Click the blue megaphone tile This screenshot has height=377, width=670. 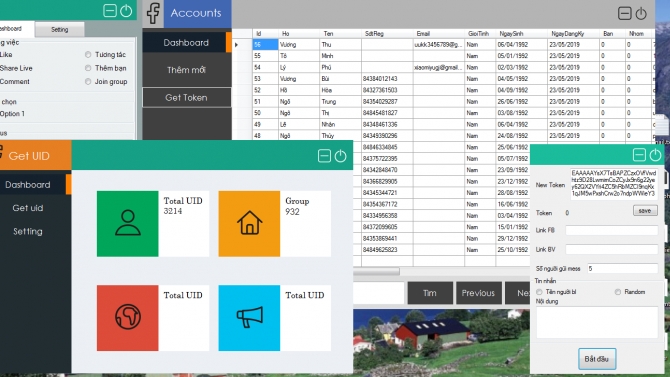pos(249,318)
